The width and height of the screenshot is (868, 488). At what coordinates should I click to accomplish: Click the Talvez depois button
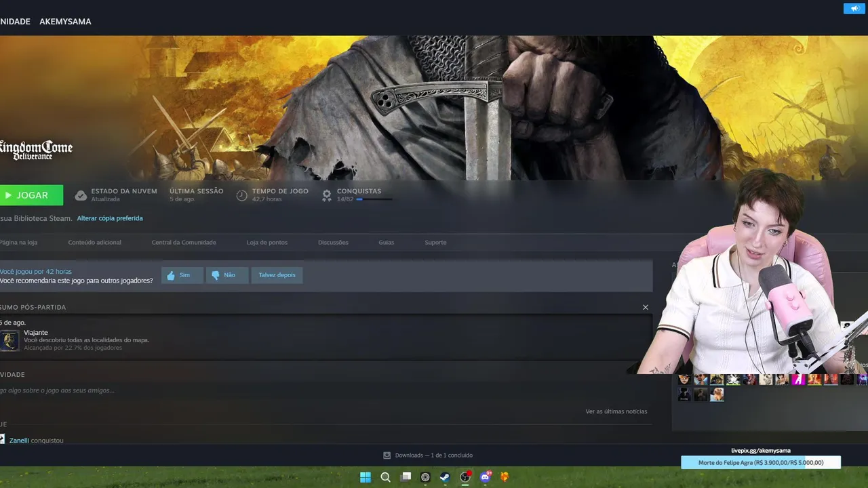pos(277,275)
